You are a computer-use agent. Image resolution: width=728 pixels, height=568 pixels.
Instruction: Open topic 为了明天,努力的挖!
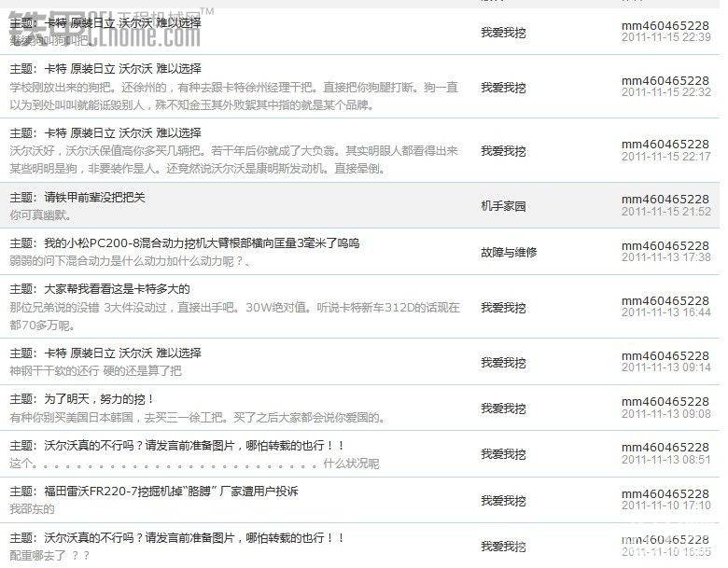(99, 399)
